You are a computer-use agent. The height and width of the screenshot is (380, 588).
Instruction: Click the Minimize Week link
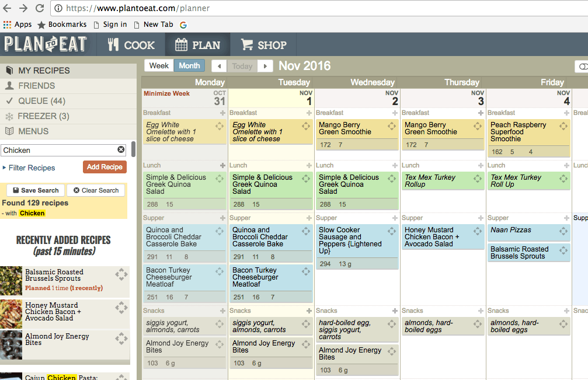click(x=166, y=94)
